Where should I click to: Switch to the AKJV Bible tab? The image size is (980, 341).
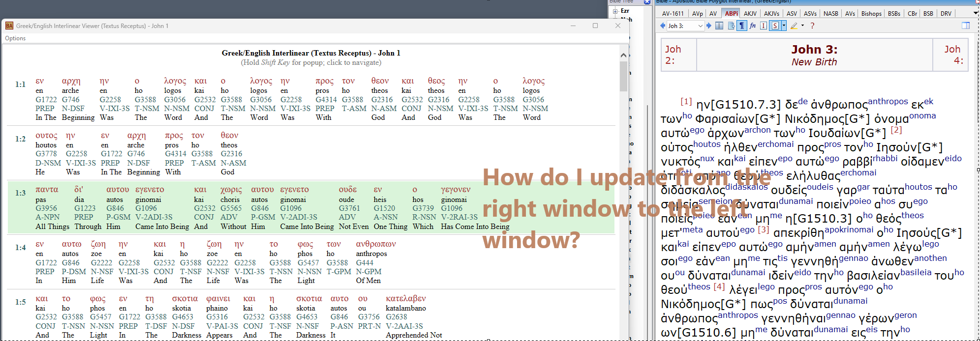pos(750,13)
